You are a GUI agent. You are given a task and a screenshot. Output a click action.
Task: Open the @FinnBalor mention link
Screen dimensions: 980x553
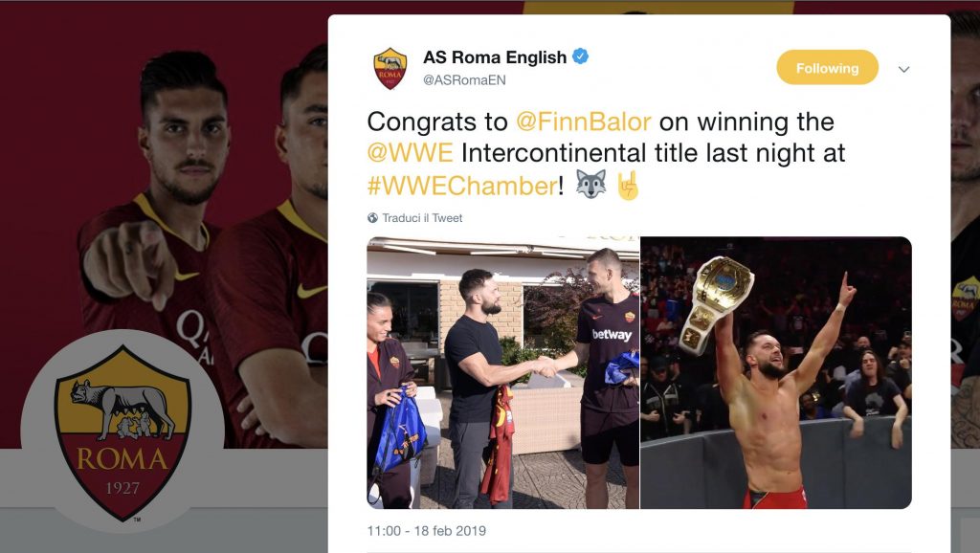tap(583, 122)
